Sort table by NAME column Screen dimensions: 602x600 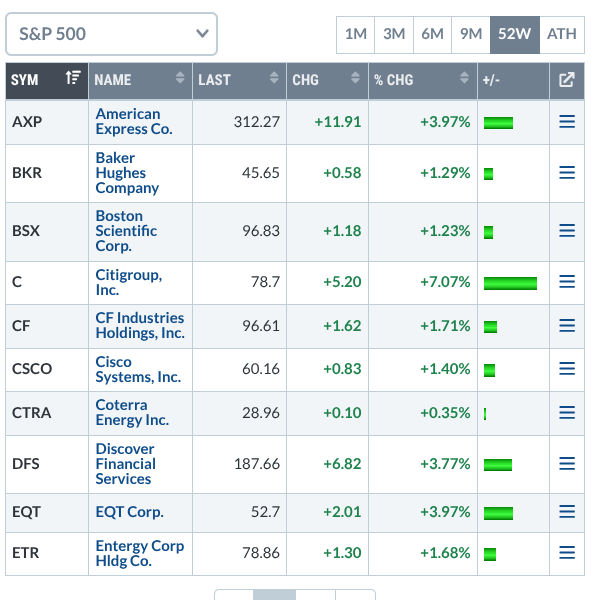coord(140,81)
